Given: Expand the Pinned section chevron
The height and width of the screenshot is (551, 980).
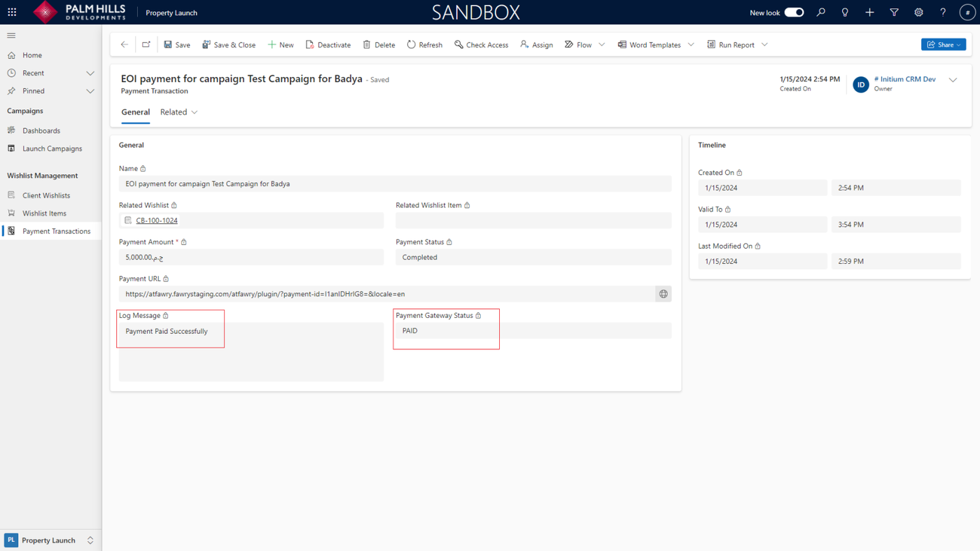Looking at the screenshot, I should [90, 91].
